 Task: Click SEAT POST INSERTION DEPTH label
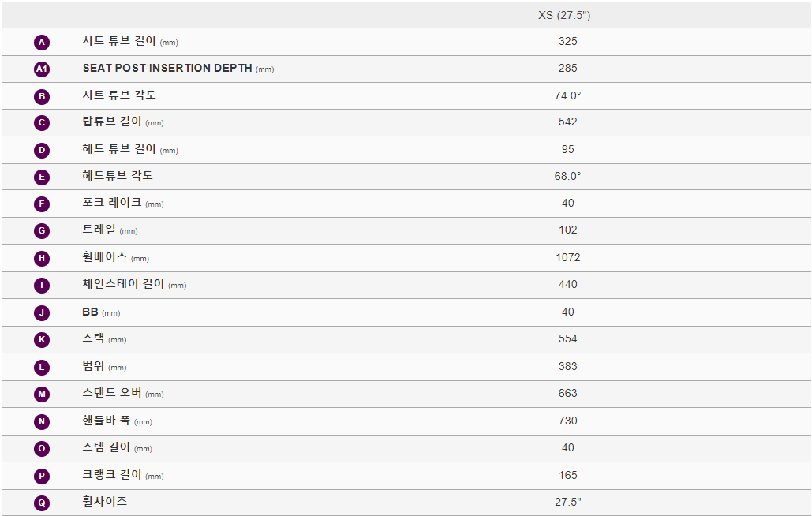[167, 69]
